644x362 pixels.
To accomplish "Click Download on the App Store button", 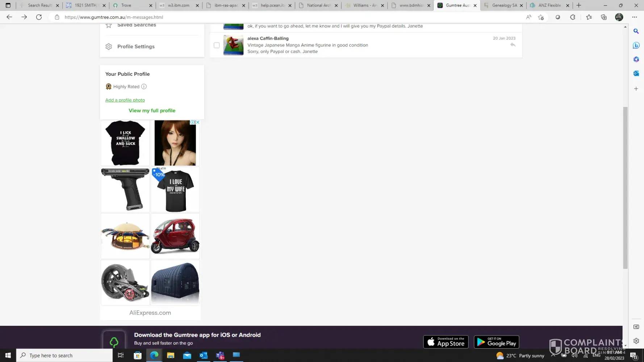I will coord(446,342).
